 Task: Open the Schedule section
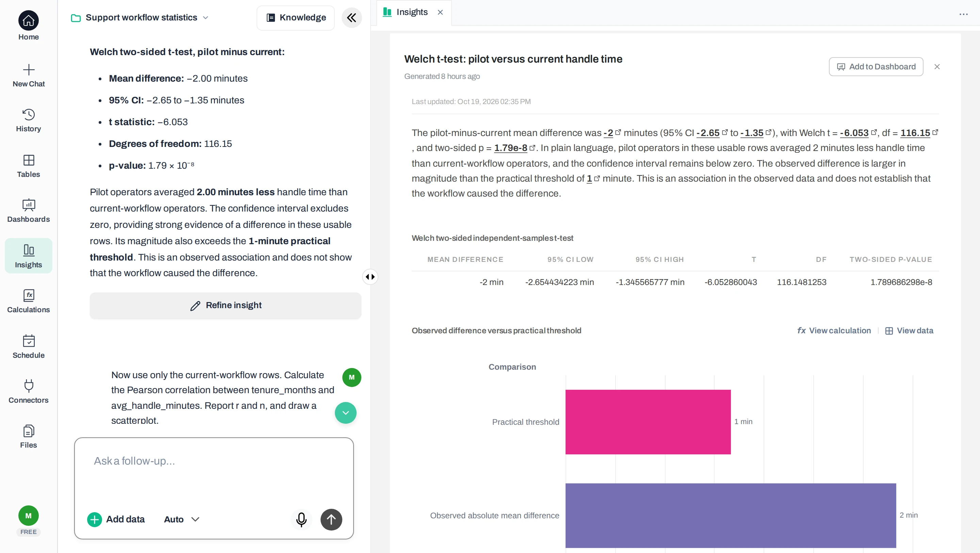pyautogui.click(x=29, y=347)
